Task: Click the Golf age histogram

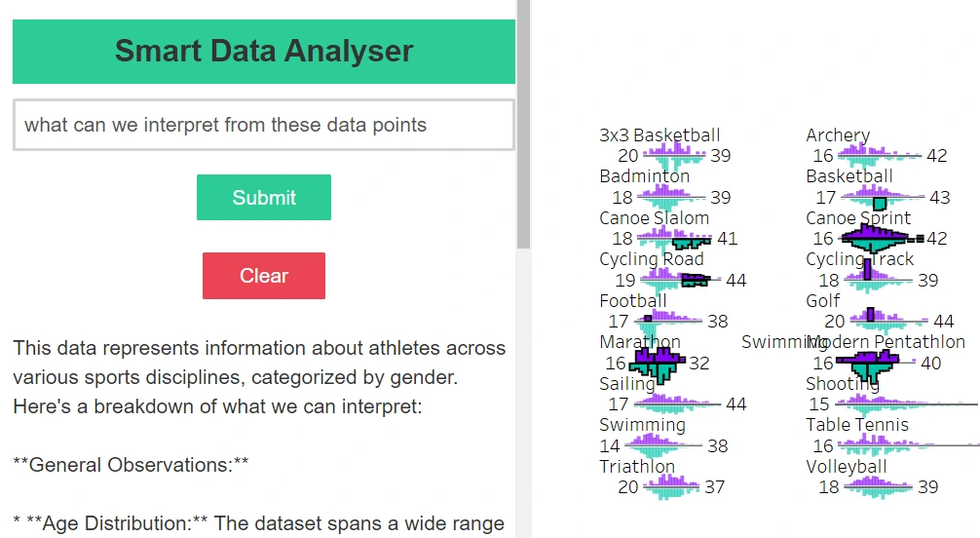Action: [x=888, y=322]
